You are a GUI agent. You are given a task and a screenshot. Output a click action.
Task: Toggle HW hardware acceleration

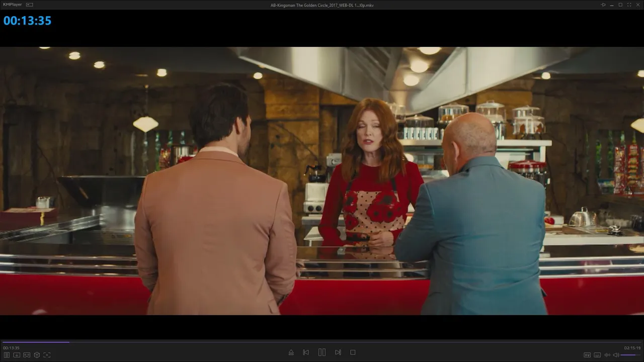(x=587, y=355)
